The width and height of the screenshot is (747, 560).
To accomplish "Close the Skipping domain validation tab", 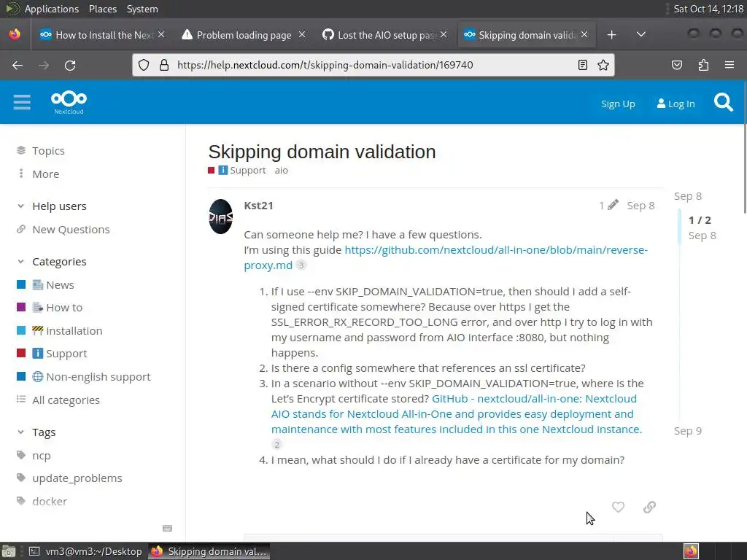I will pyautogui.click(x=584, y=35).
